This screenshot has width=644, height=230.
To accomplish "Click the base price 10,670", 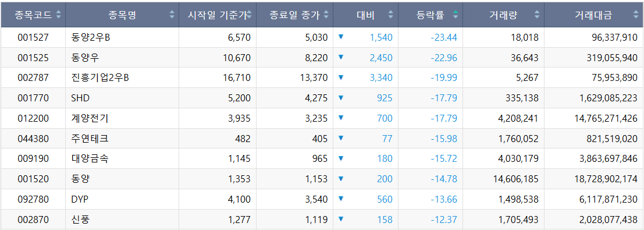I will pyautogui.click(x=237, y=58).
